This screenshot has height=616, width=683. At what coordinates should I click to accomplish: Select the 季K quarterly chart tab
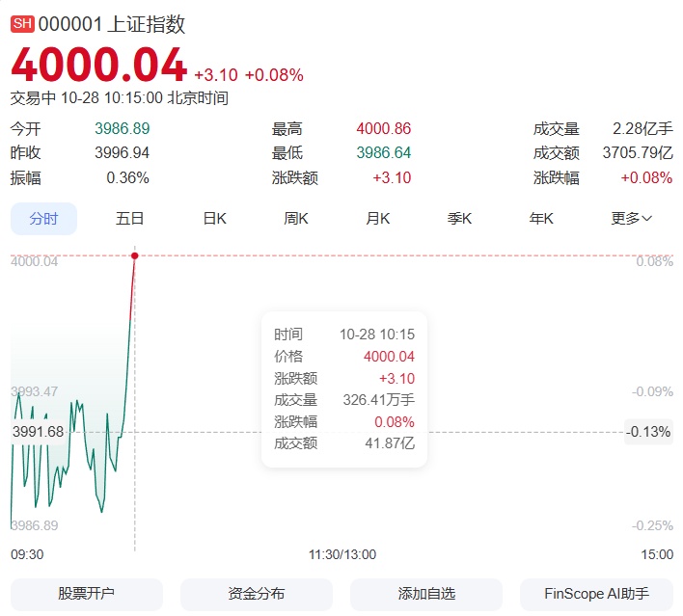tap(459, 219)
